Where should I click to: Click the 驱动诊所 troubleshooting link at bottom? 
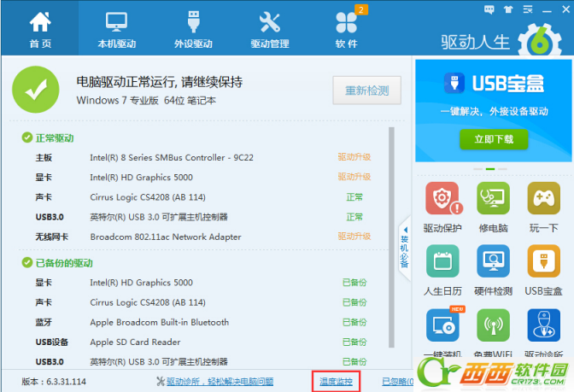tap(220, 382)
